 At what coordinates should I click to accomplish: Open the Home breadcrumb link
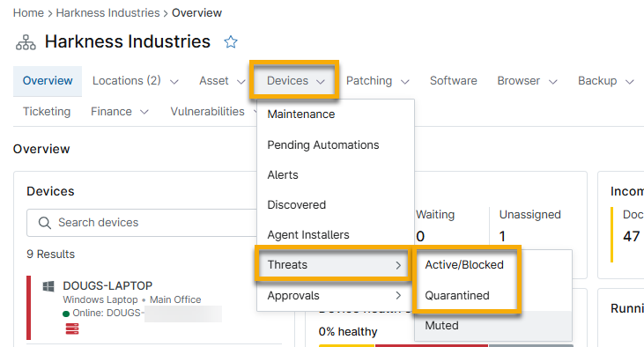[x=28, y=12]
